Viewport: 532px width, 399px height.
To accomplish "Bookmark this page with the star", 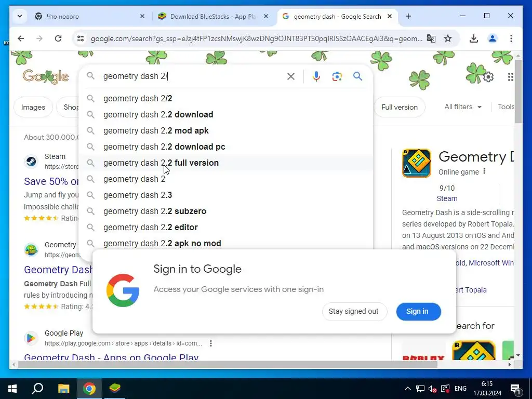I will (448, 38).
